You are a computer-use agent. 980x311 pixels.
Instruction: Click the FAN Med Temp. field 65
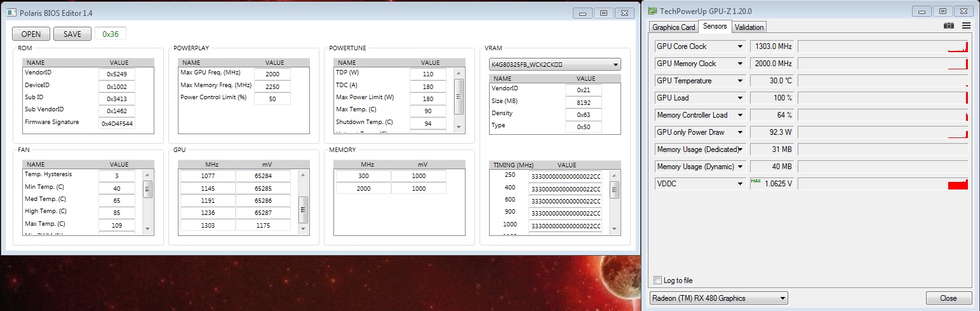click(117, 200)
